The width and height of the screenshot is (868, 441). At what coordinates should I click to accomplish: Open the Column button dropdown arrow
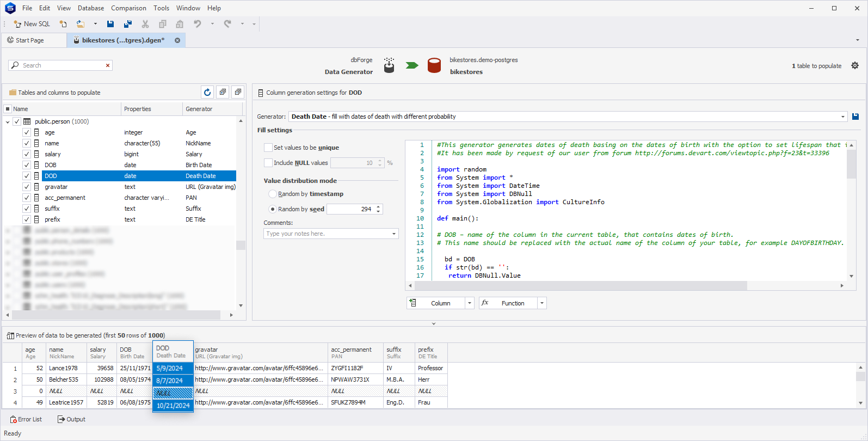(470, 303)
